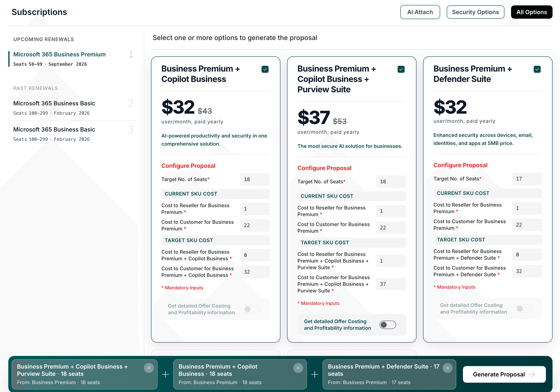The width and height of the screenshot is (560, 392).
Task: Click Configure Proposal heading in Defender Suite card
Action: pyautogui.click(x=460, y=165)
